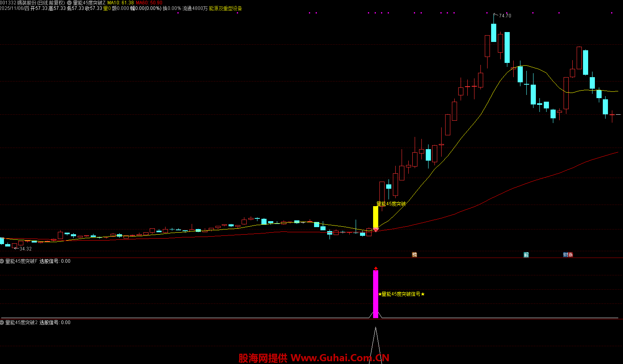Click the blue 财 event marker

[566, 254]
